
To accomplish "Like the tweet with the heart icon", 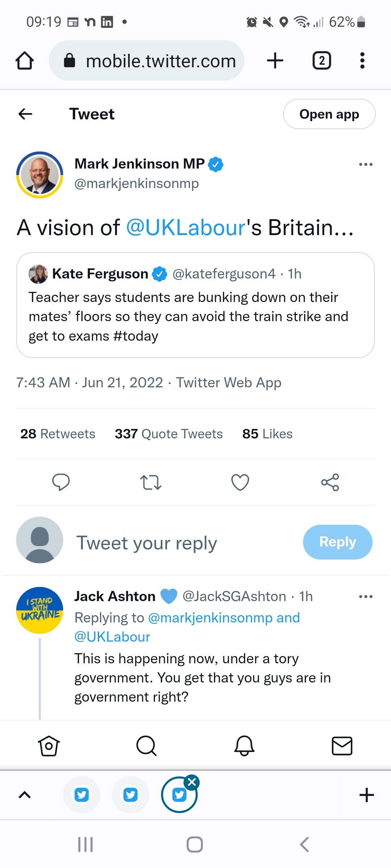I will [x=240, y=482].
